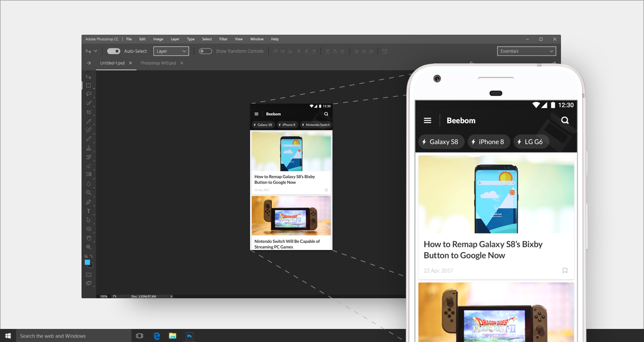Click the foreground blue color swatch

pos(87,262)
